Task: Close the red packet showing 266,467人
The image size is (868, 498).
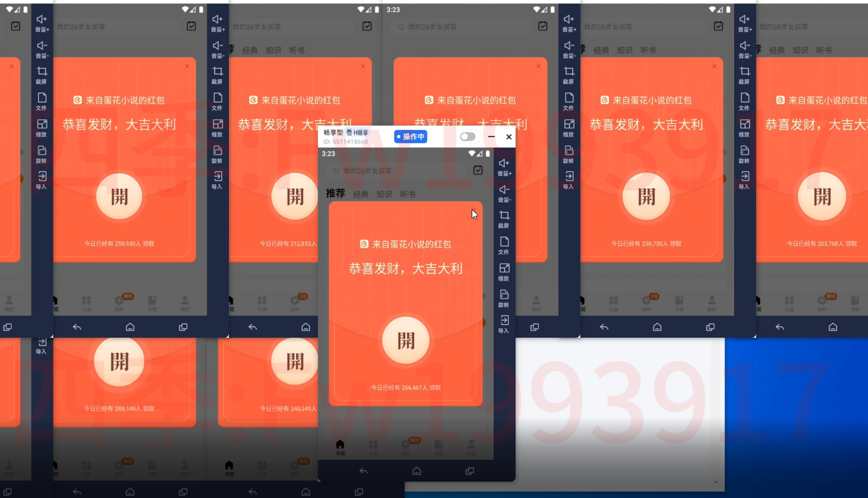Action: (473, 210)
